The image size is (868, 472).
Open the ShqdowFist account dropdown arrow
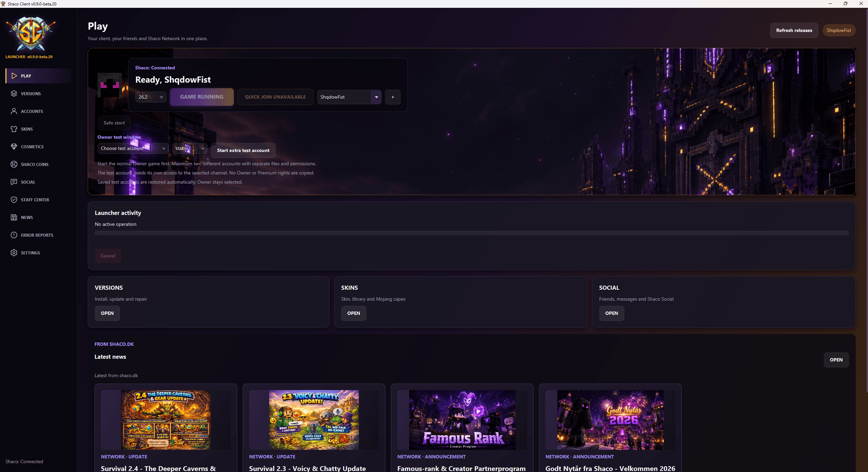point(376,97)
